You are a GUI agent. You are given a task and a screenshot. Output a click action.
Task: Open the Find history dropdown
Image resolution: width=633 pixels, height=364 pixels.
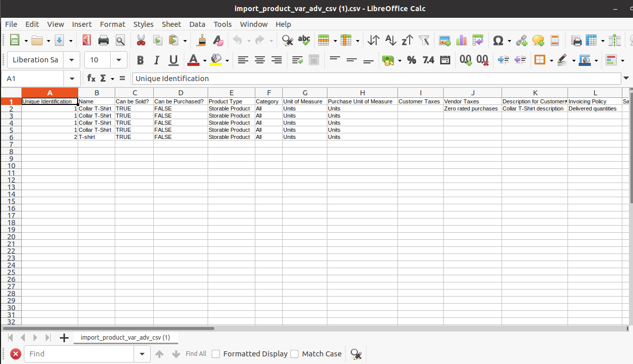pyautogui.click(x=142, y=354)
